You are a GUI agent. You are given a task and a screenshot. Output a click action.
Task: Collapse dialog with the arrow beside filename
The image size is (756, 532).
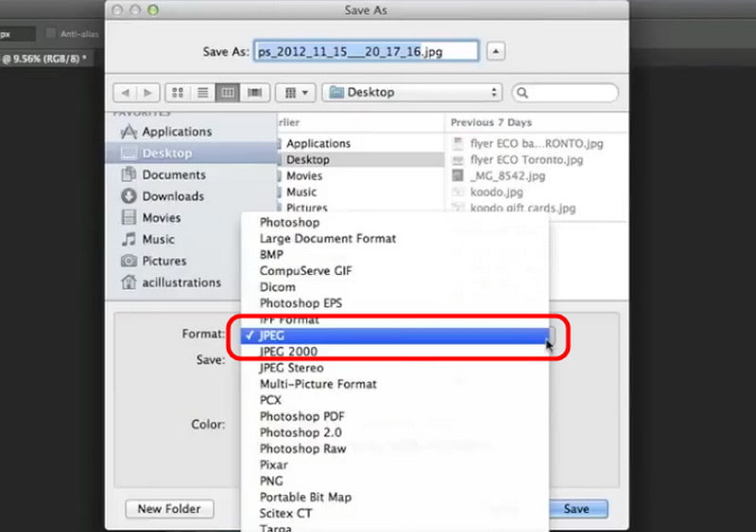pos(495,51)
